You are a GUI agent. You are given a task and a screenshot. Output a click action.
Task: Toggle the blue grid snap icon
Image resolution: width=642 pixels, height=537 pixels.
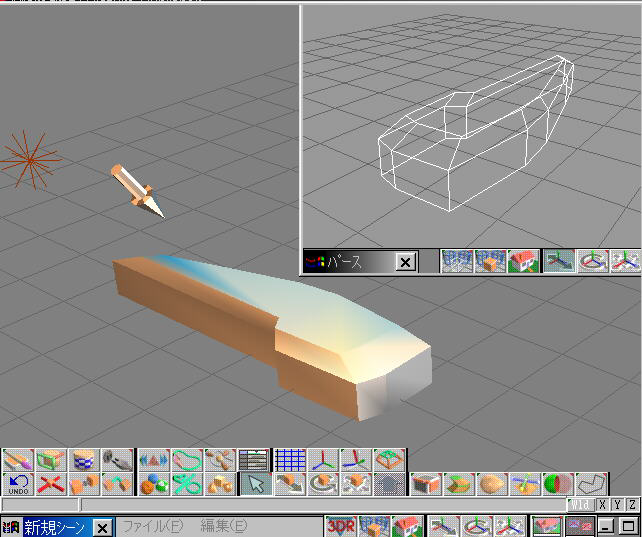point(290,460)
